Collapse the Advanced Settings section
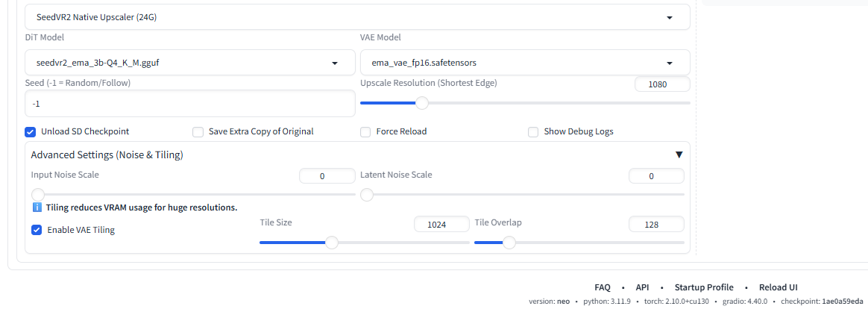Viewport: 868px width, 312px height. (679, 155)
